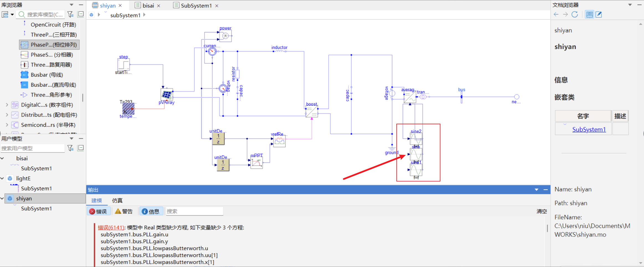This screenshot has height=267, width=644.
Task: Collapse all in library browser tree
Action: (81, 14)
